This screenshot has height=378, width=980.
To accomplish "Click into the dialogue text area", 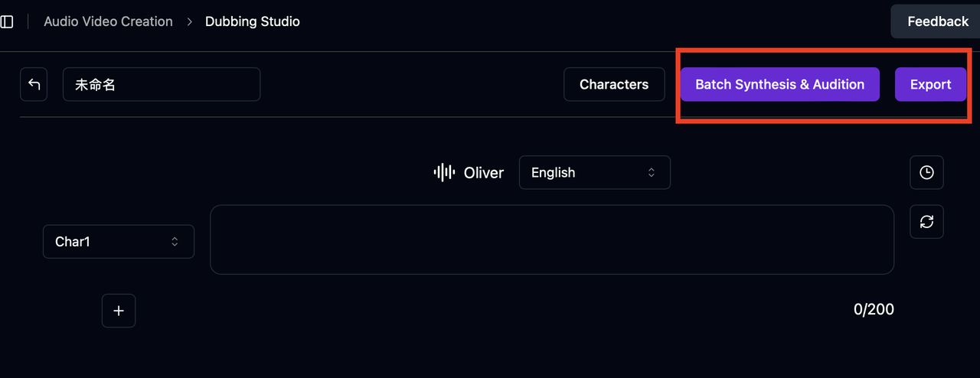I will click(x=551, y=240).
